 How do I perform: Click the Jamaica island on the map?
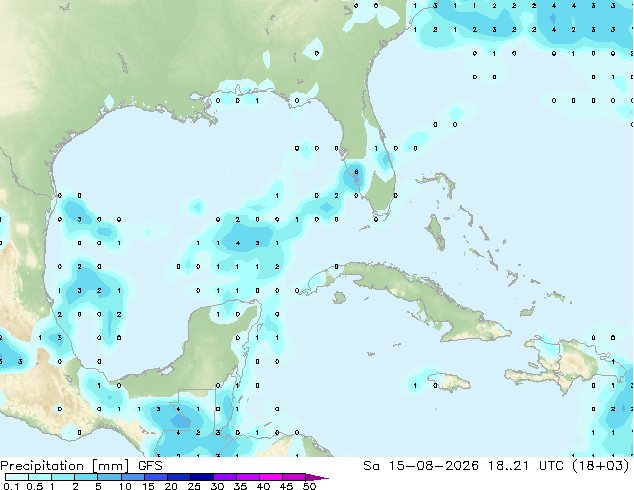[449, 382]
